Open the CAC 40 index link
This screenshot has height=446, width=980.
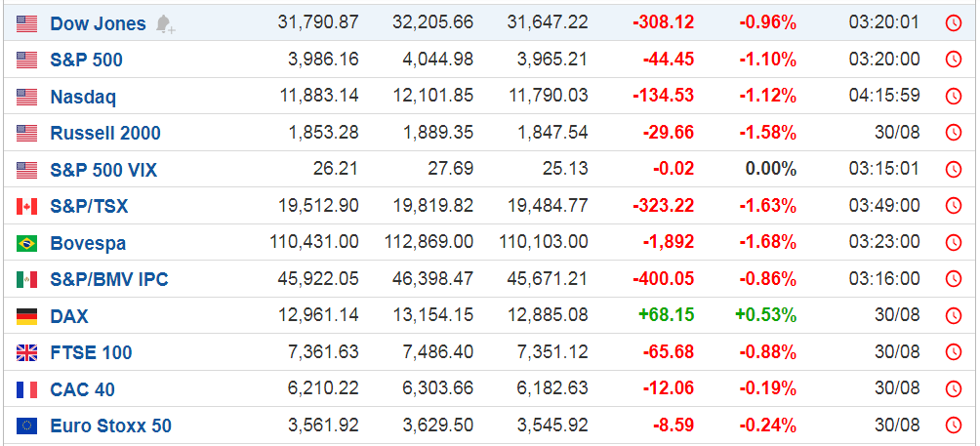(83, 389)
